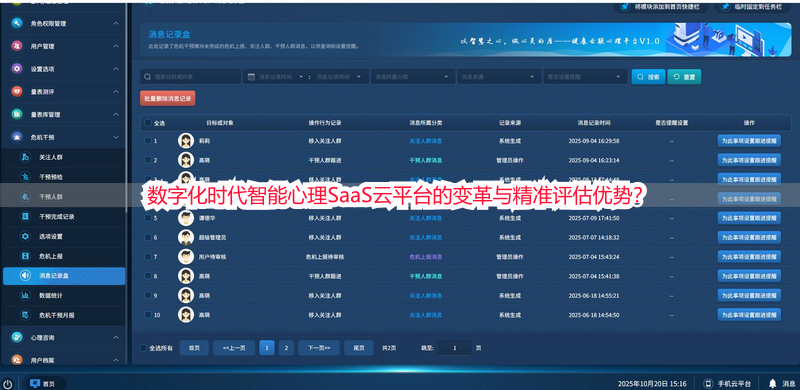Click the 干预完成记录 document icon
Viewport: 800px width, 390px height.
[25, 216]
